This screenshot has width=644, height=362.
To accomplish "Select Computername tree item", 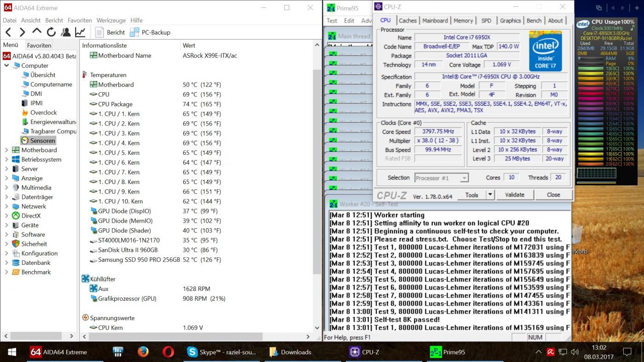I will (51, 84).
